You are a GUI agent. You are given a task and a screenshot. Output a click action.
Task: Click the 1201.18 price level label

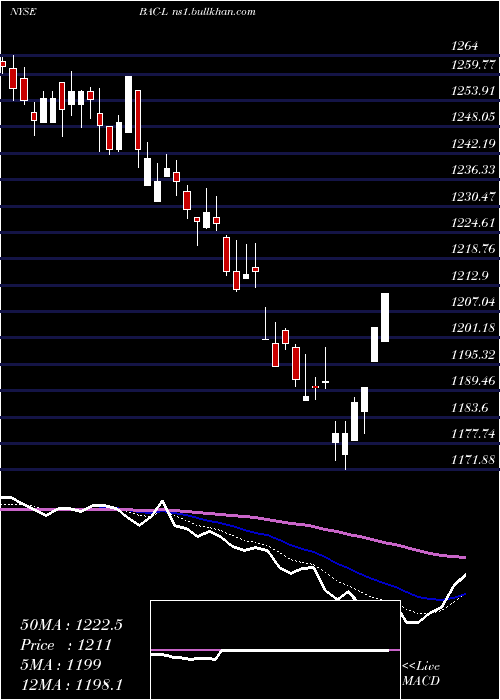(473, 328)
